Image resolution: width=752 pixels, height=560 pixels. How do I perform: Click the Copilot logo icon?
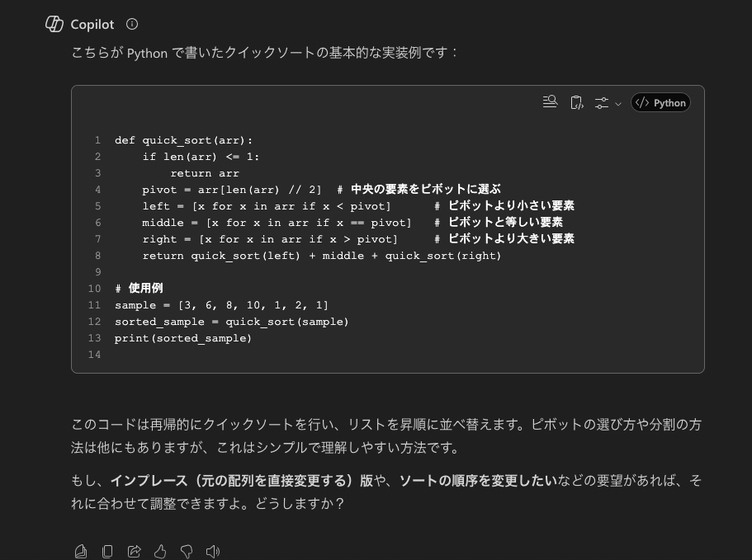[54, 24]
